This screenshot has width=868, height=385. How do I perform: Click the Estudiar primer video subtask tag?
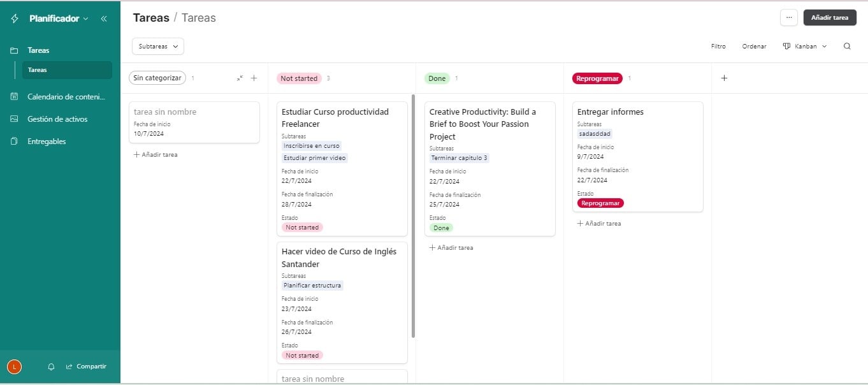click(315, 158)
